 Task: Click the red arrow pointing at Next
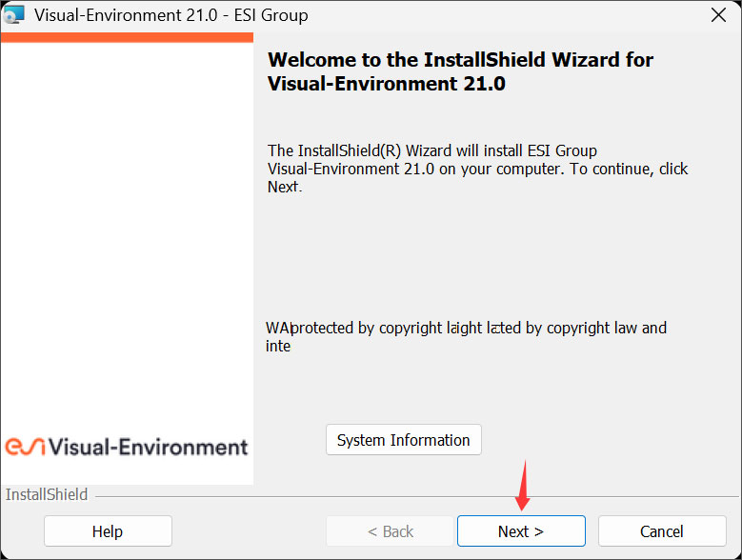click(521, 486)
